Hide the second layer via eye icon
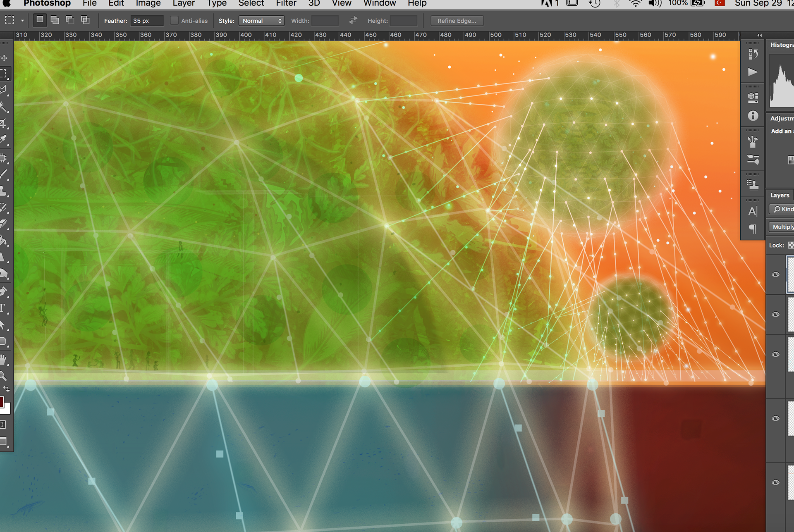 776,315
